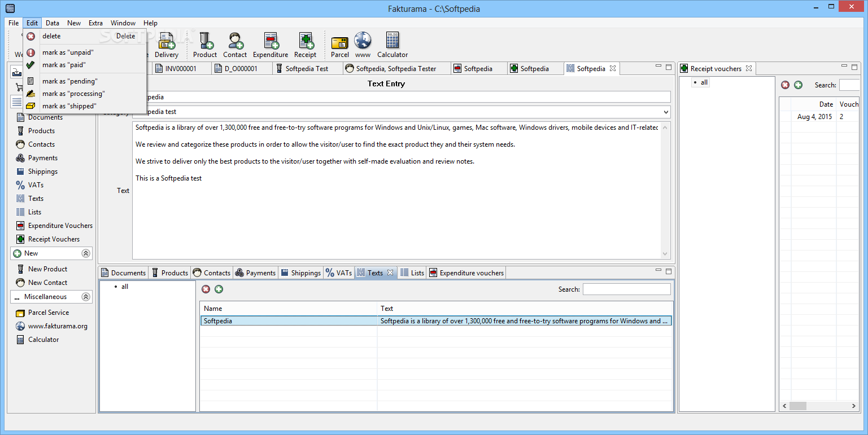Click red delete icon in Receipt vouchers
Image resolution: width=868 pixels, height=435 pixels.
[x=785, y=85]
